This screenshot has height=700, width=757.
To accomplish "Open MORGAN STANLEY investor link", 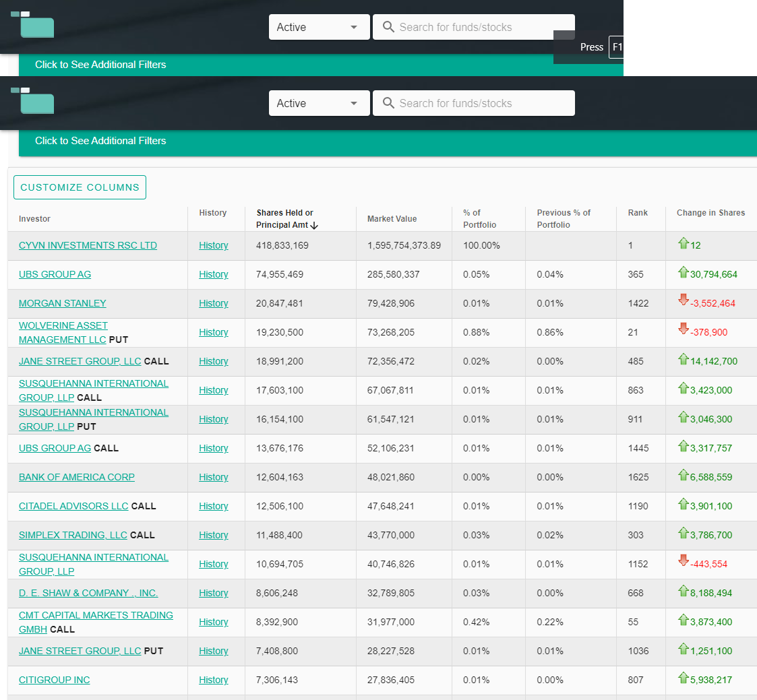I will click(62, 303).
